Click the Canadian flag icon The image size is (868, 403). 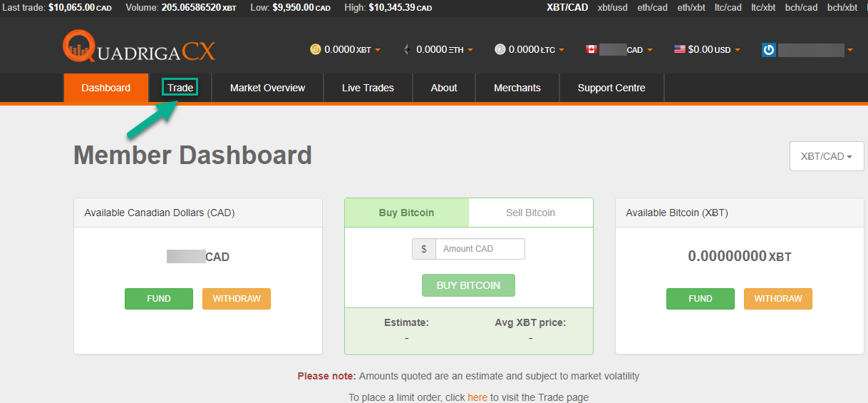[591, 49]
